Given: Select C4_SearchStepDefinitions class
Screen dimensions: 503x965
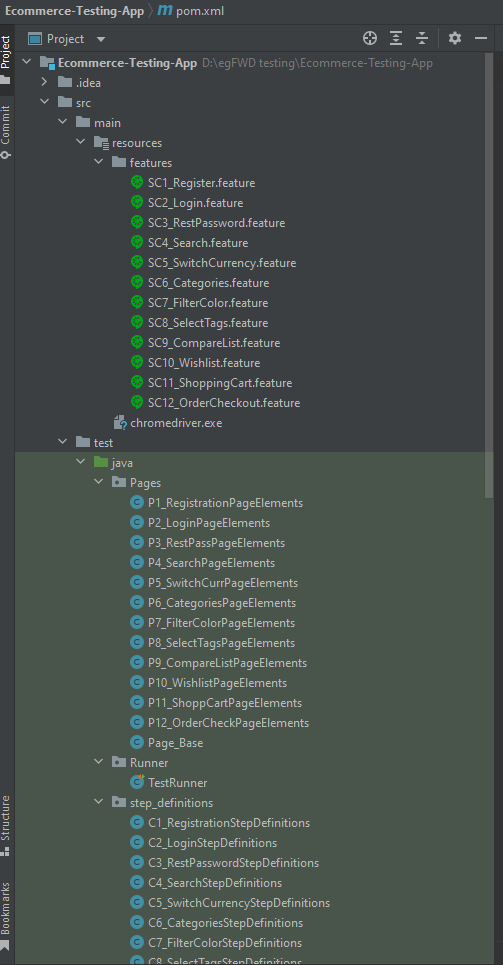Looking at the screenshot, I should point(215,883).
